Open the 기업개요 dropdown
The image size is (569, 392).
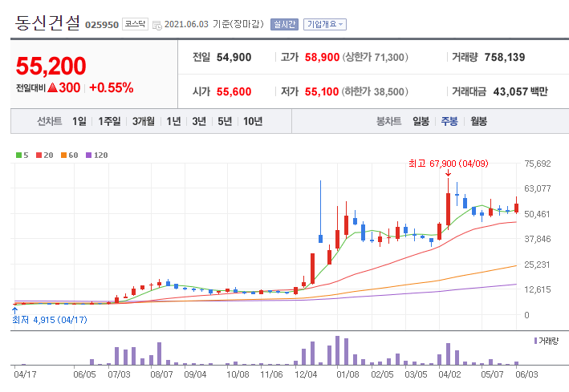[x=325, y=24]
